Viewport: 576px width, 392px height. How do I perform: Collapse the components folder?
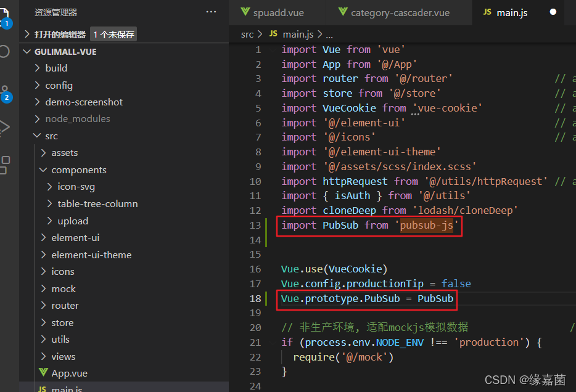(43, 169)
